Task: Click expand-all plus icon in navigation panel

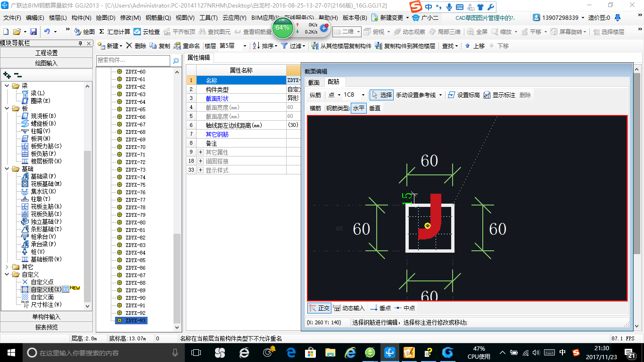Action: coord(7,74)
